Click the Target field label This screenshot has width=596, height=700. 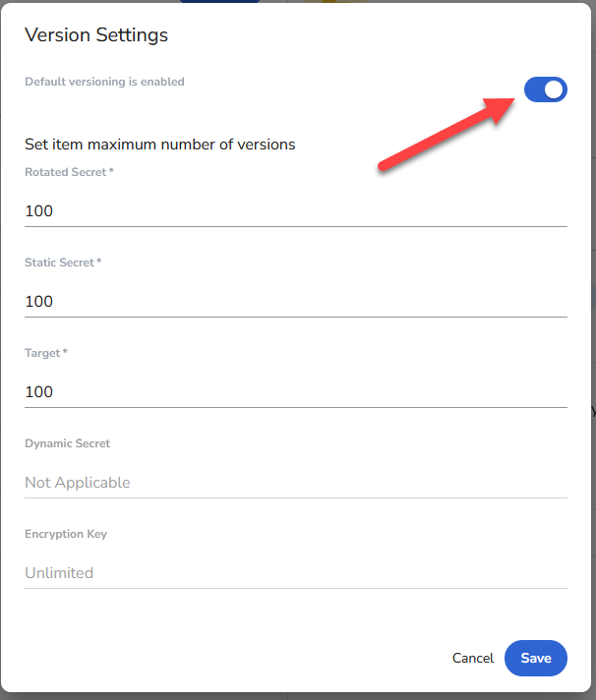click(x=42, y=353)
